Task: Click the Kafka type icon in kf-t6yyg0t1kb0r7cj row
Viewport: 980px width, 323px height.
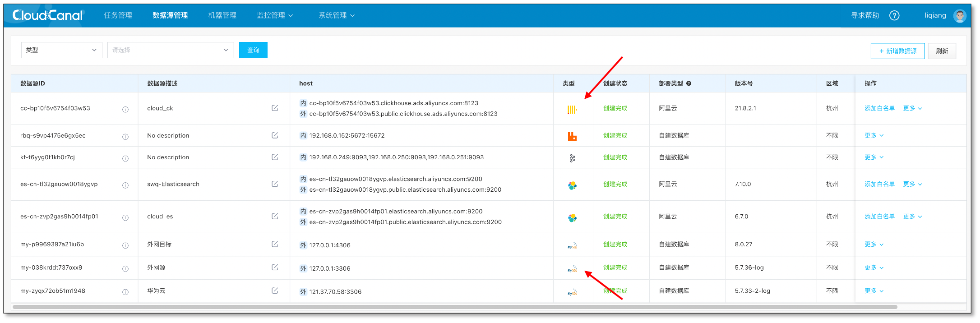Action: click(572, 158)
